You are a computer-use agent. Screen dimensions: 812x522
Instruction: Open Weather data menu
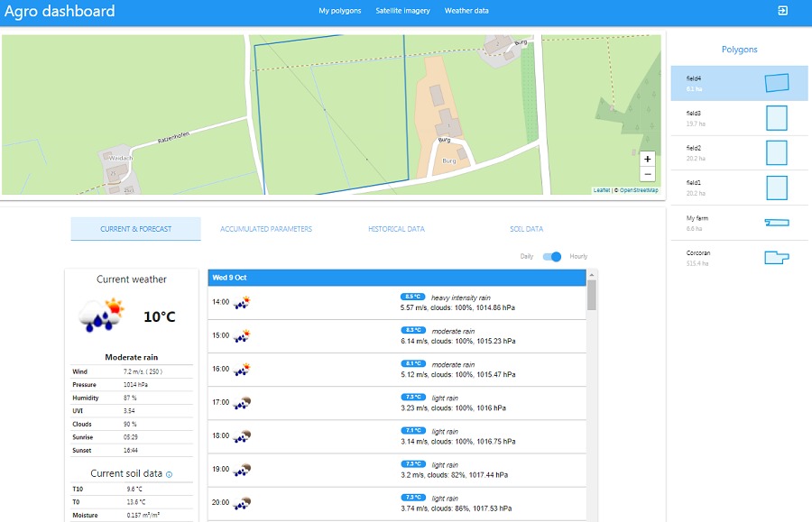point(466,10)
